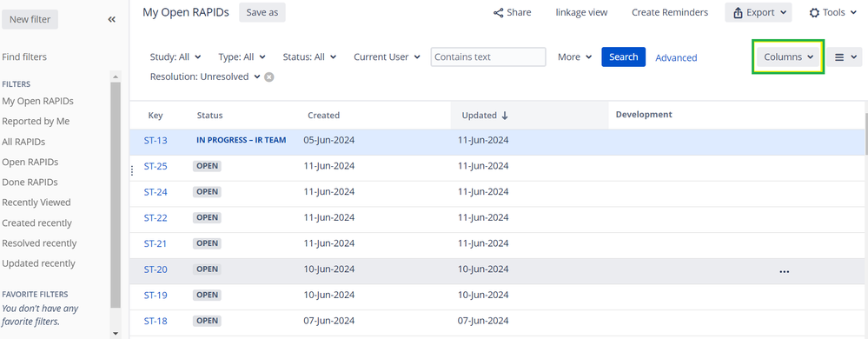The width and height of the screenshot is (868, 339).
Task: Open the Export dropdown
Action: pyautogui.click(x=759, y=12)
